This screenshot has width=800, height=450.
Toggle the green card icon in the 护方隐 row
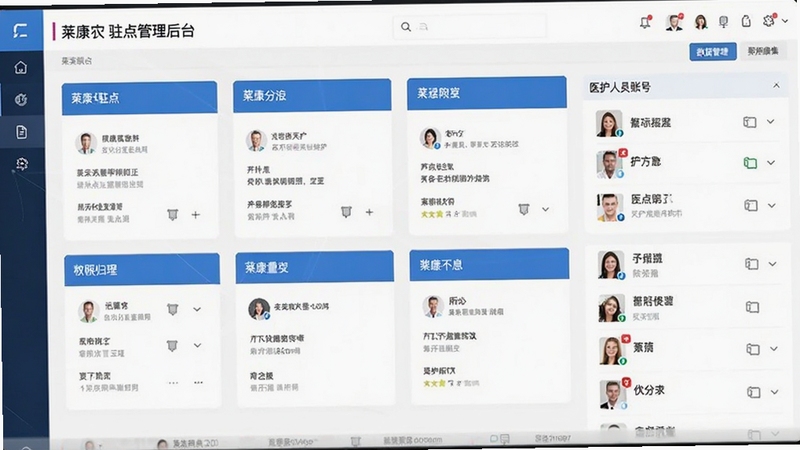coord(750,163)
